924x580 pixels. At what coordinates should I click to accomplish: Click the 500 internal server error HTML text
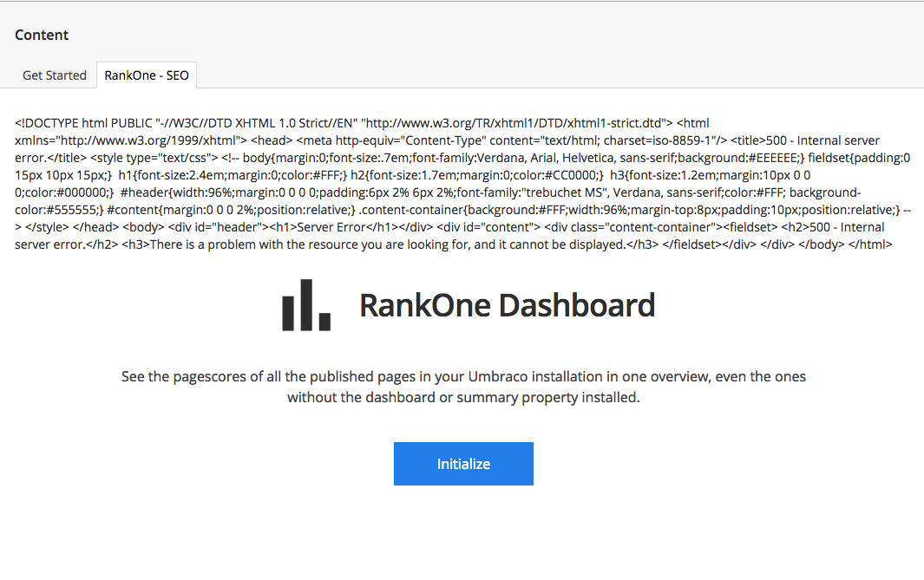(x=462, y=184)
